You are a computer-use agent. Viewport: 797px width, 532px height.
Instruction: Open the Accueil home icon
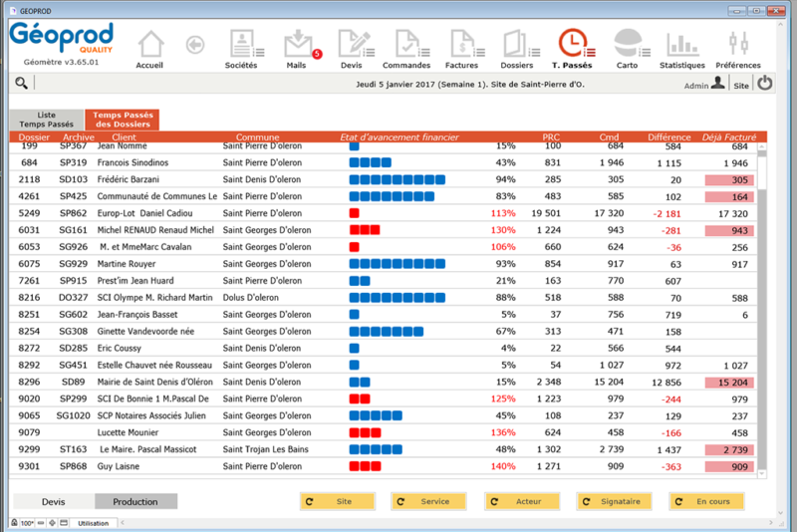(x=149, y=46)
